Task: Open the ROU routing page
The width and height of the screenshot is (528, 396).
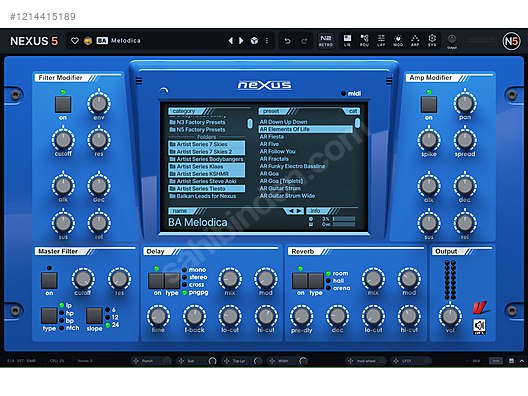Action: (364, 40)
